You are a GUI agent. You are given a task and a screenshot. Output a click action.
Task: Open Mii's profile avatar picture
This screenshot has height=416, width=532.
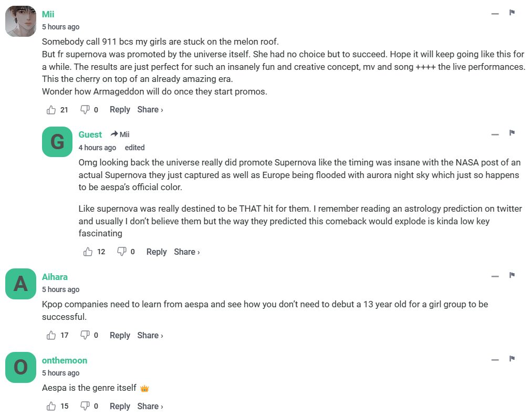tap(20, 22)
